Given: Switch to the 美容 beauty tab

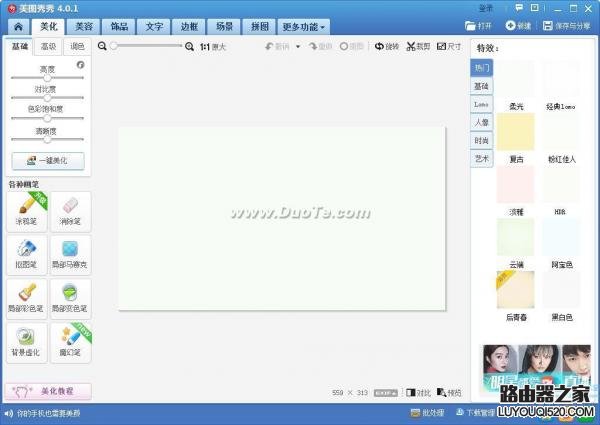Looking at the screenshot, I should pos(84,27).
